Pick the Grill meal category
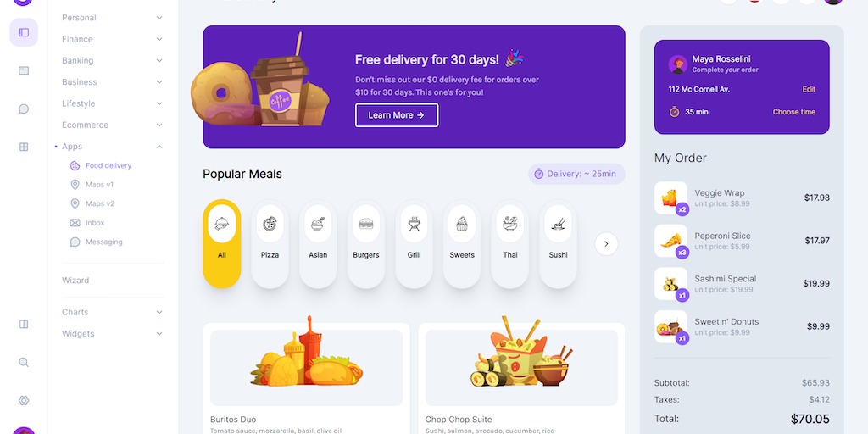The image size is (868, 434). tap(414, 243)
